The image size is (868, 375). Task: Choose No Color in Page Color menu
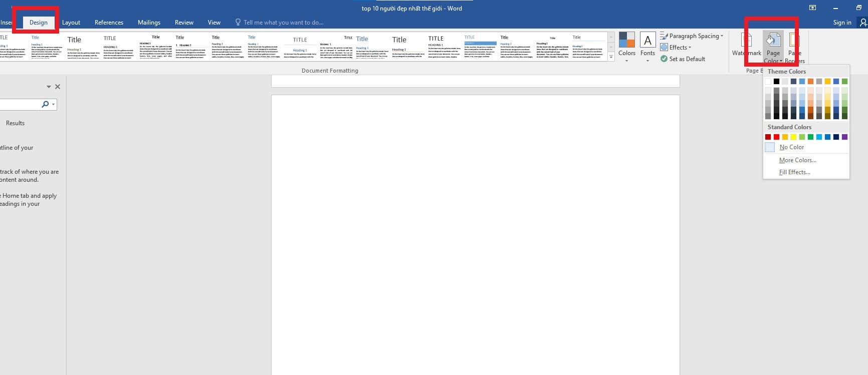[x=806, y=147]
